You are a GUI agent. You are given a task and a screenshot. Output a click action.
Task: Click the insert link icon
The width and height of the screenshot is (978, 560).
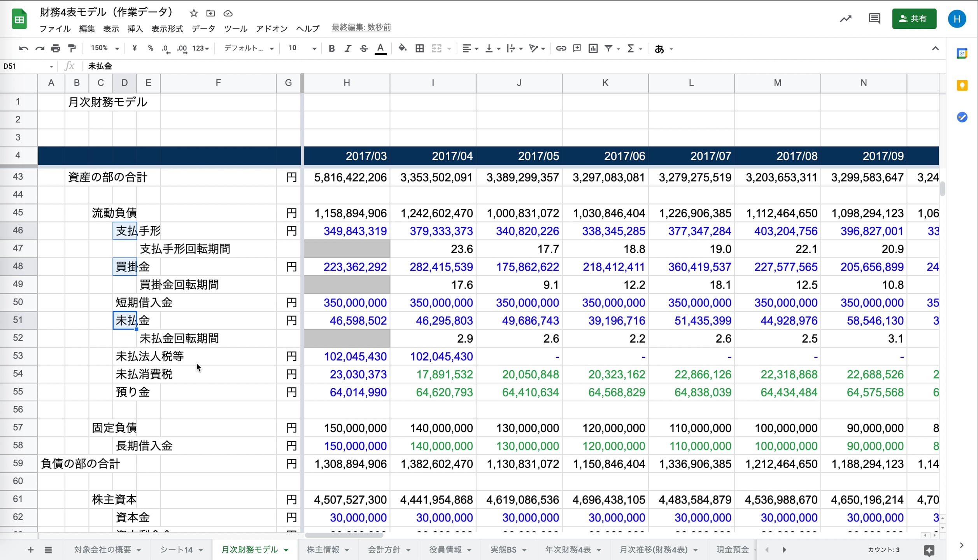(x=561, y=48)
